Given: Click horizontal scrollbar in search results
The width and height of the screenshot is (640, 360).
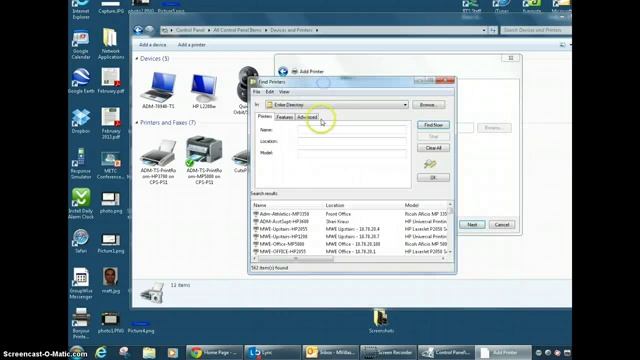Looking at the screenshot, I should click(x=296, y=259).
